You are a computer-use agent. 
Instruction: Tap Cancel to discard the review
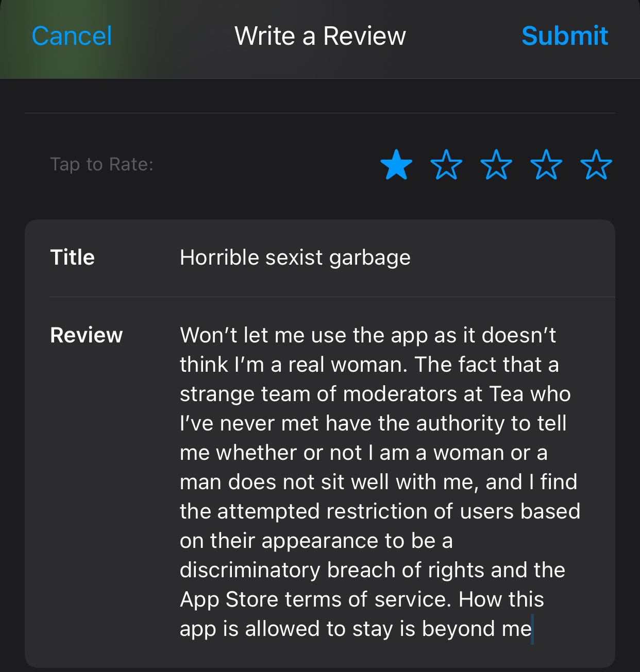(72, 36)
